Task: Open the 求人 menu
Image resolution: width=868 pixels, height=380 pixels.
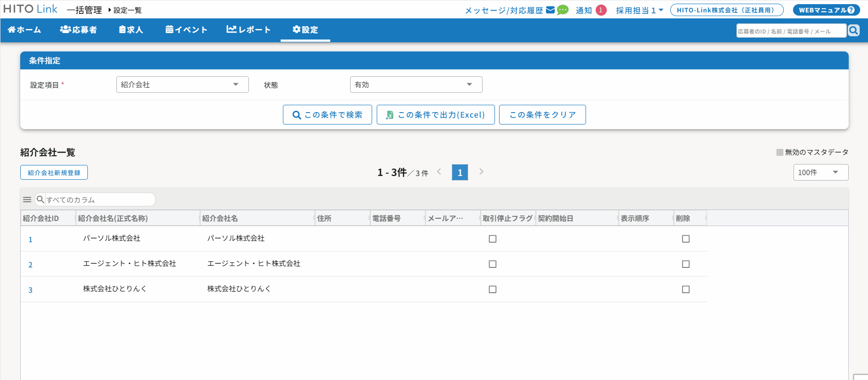Action: (x=131, y=30)
